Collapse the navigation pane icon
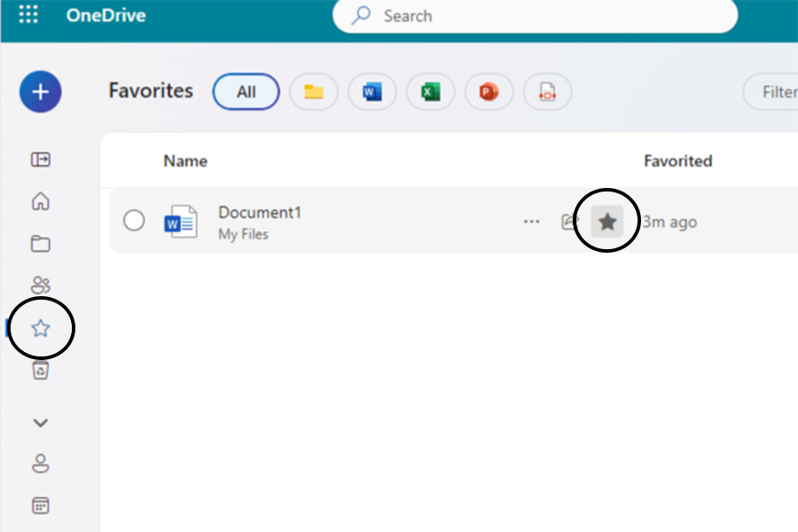 [x=41, y=160]
